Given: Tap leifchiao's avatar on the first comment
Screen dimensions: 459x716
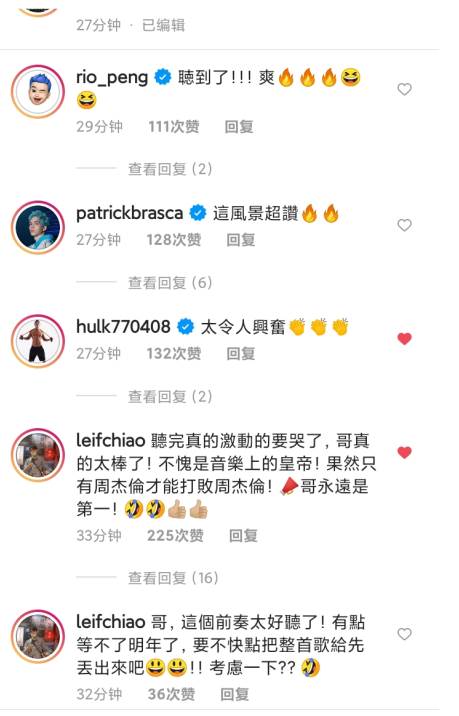Looking at the screenshot, I should [38, 455].
